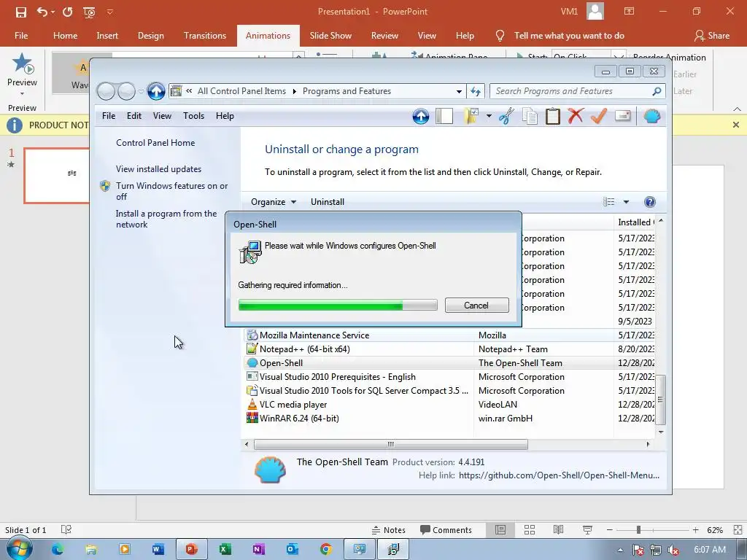747x560 pixels.
Task: Expand the view options dropdown arrow
Action: [x=626, y=202]
